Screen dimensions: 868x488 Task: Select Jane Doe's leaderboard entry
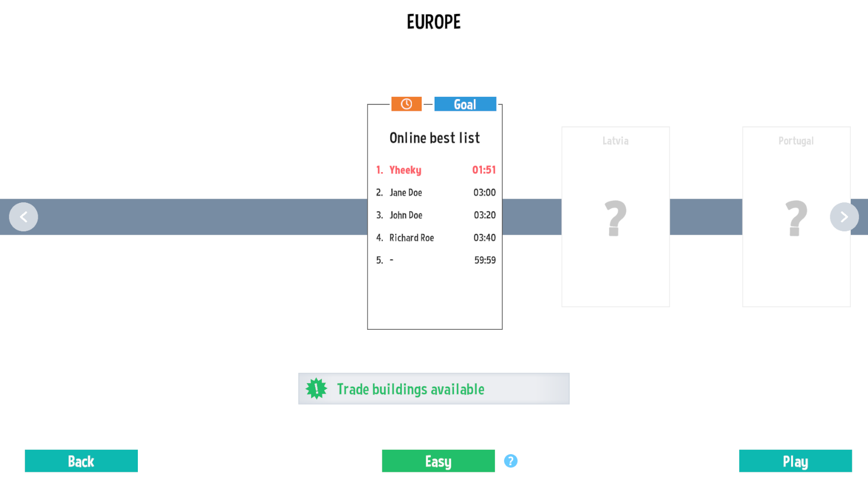[x=435, y=193]
